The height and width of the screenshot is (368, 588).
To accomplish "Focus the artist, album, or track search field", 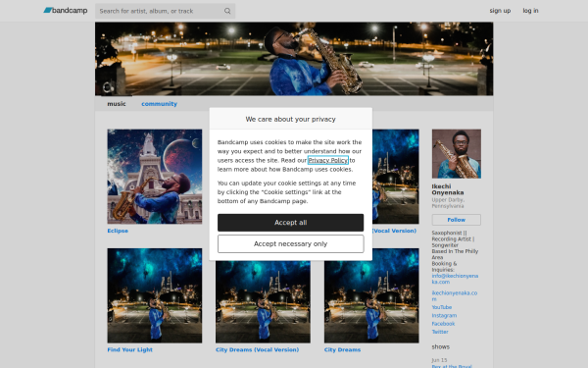I will [165, 11].
